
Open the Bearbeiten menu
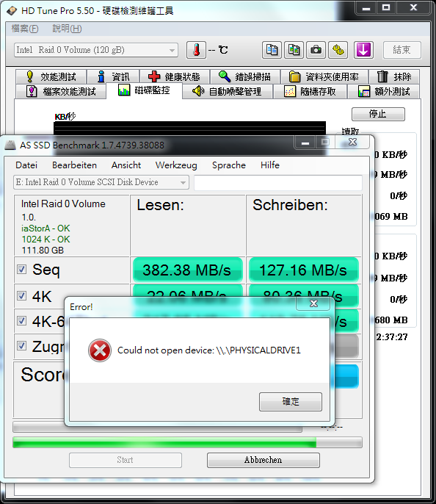(74, 165)
